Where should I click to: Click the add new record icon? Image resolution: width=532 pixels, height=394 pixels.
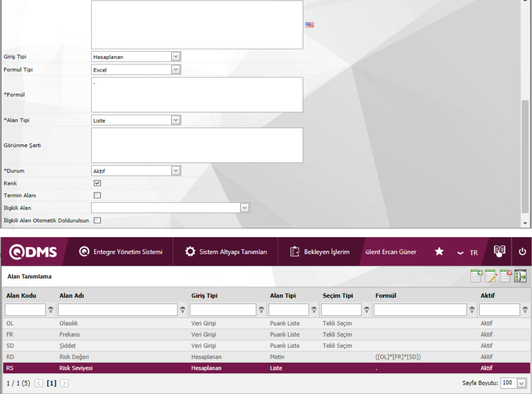(477, 276)
